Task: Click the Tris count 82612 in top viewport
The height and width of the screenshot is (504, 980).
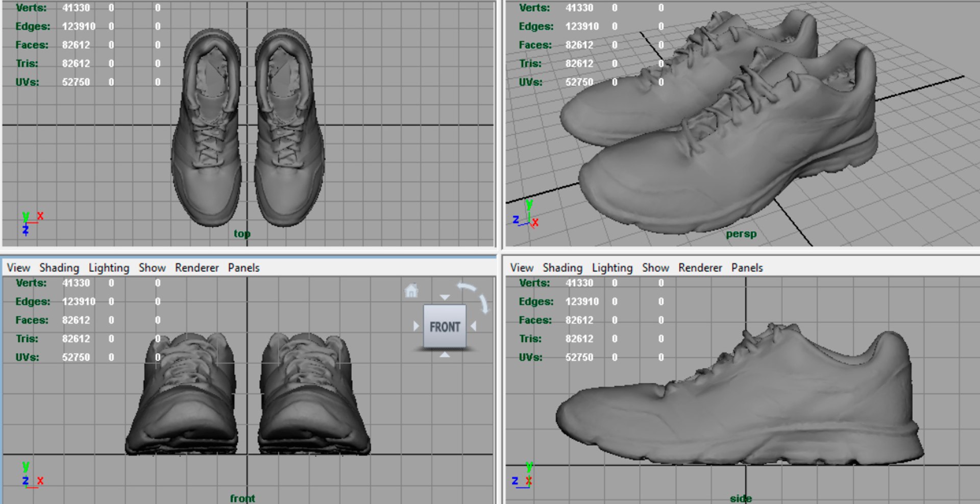Action: 76,63
